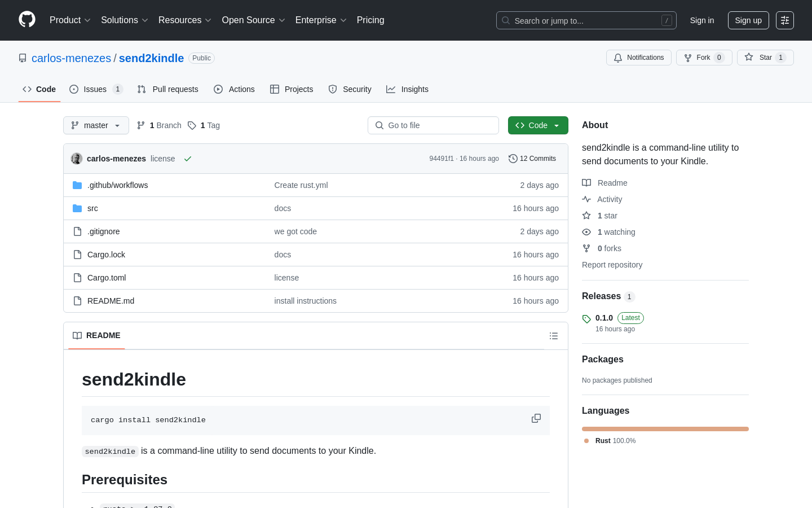Open the src folder
Viewport: 812px width, 508px height.
(x=92, y=208)
